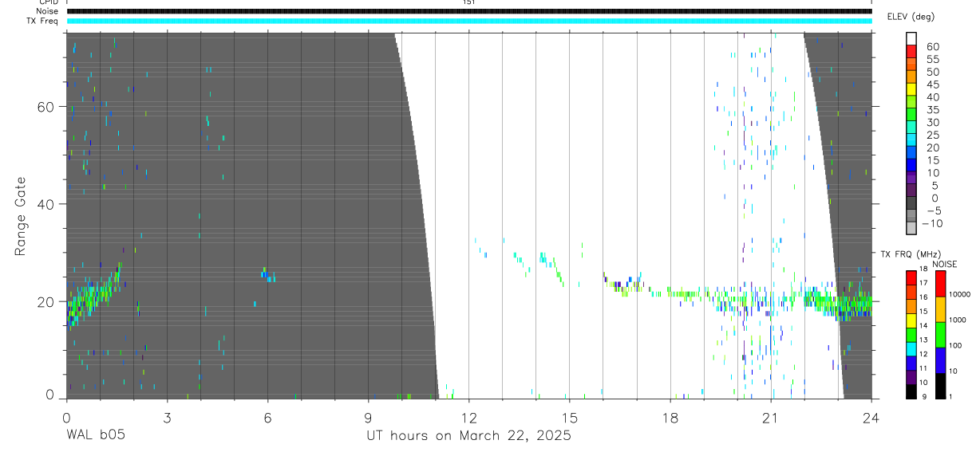The width and height of the screenshot is (980, 452).
Task: Click '10000' on the NOISE scale
Action: (958, 294)
